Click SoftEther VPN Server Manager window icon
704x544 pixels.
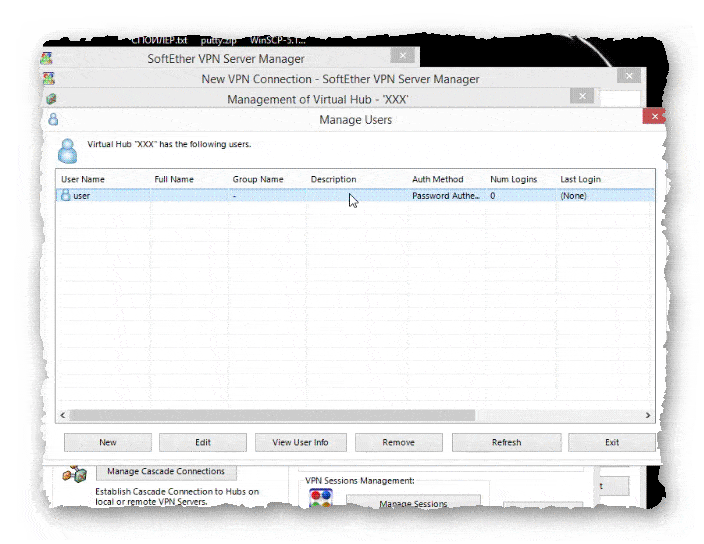[x=46, y=58]
